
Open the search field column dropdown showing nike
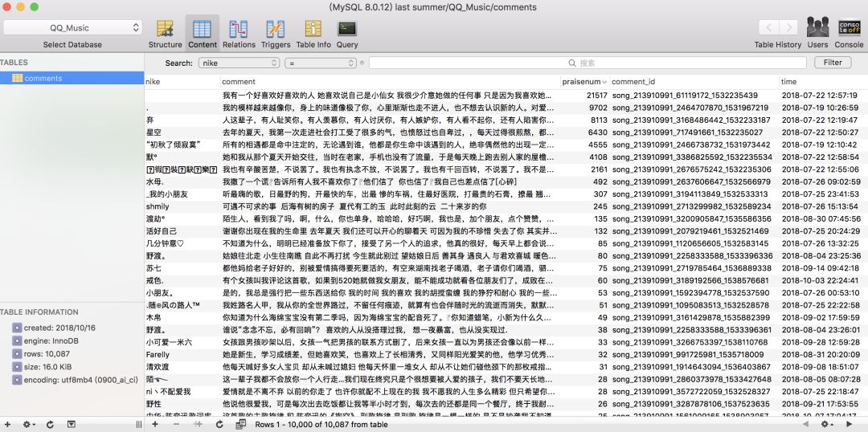point(240,63)
